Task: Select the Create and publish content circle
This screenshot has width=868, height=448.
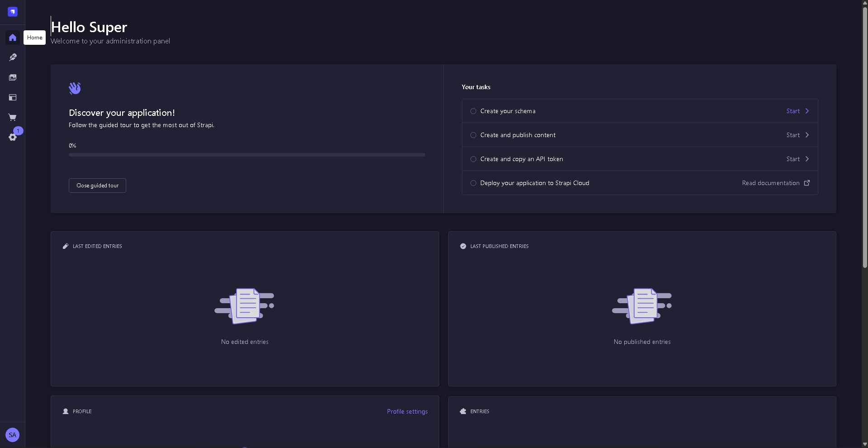Action: tap(473, 135)
